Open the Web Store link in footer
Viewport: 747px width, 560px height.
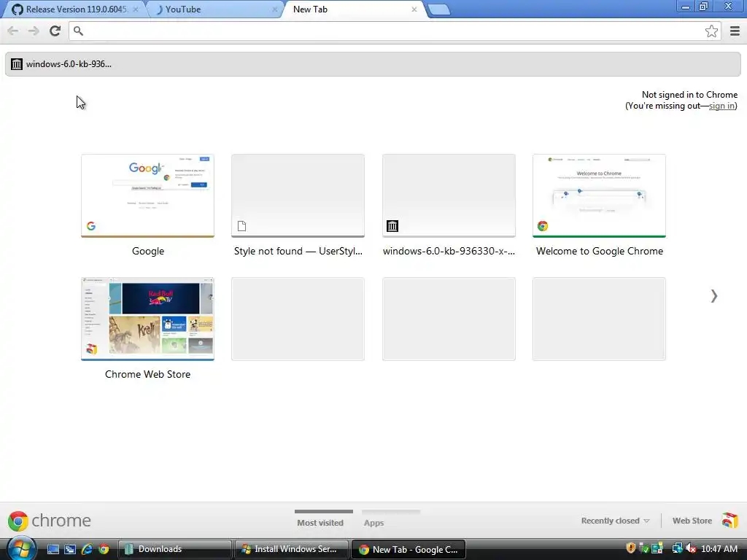tap(692, 521)
